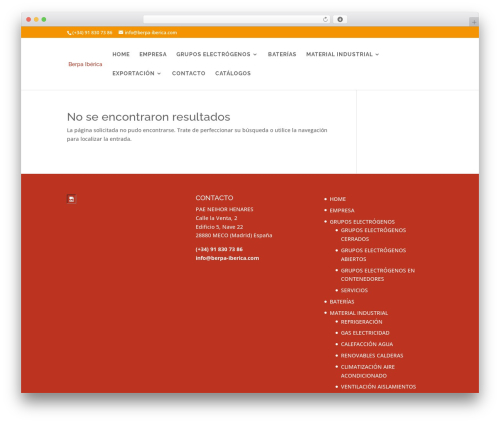Click the round browser icon beside the address bar
500x423 pixels.
(x=340, y=19)
